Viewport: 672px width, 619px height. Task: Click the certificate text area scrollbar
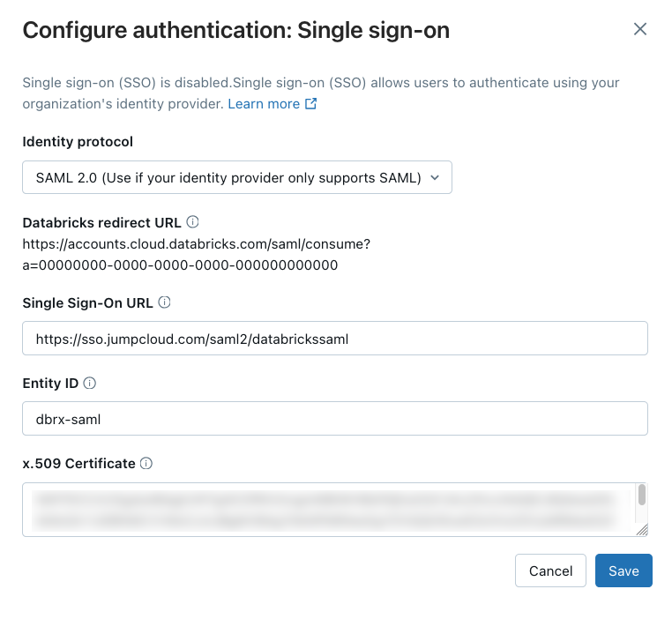pos(642,496)
